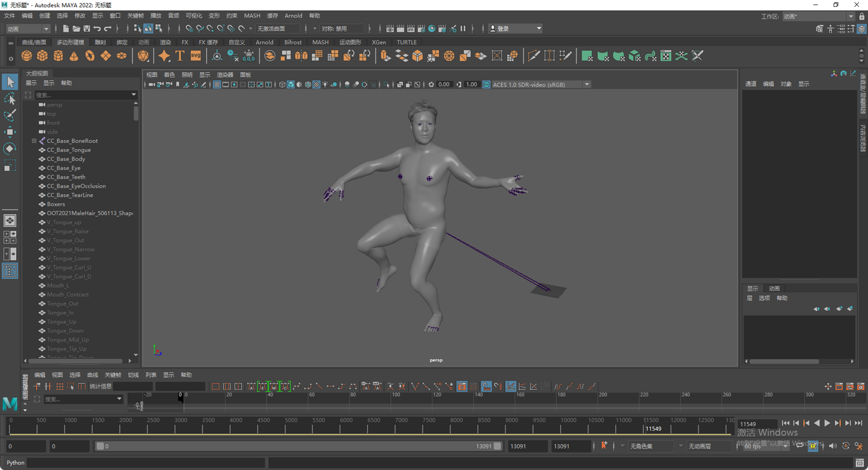
Task: Toggle the Modeling Toolkit sidebar icon
Action: click(x=819, y=29)
